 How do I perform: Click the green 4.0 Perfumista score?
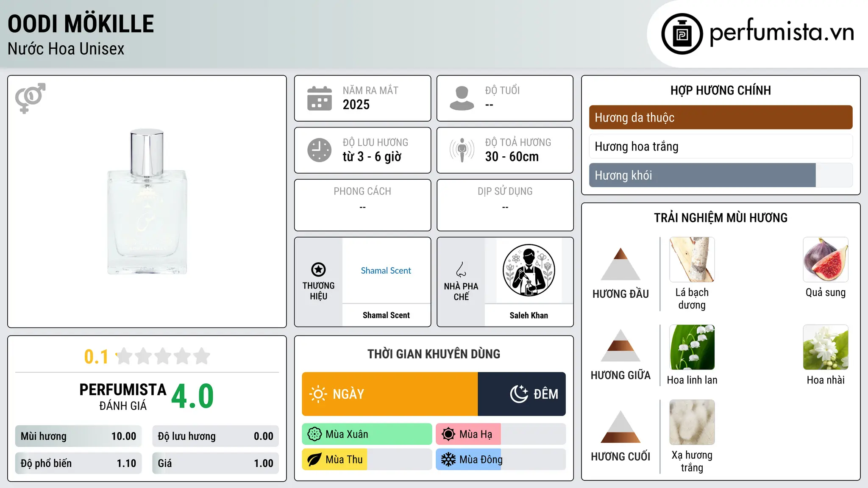[x=192, y=396]
